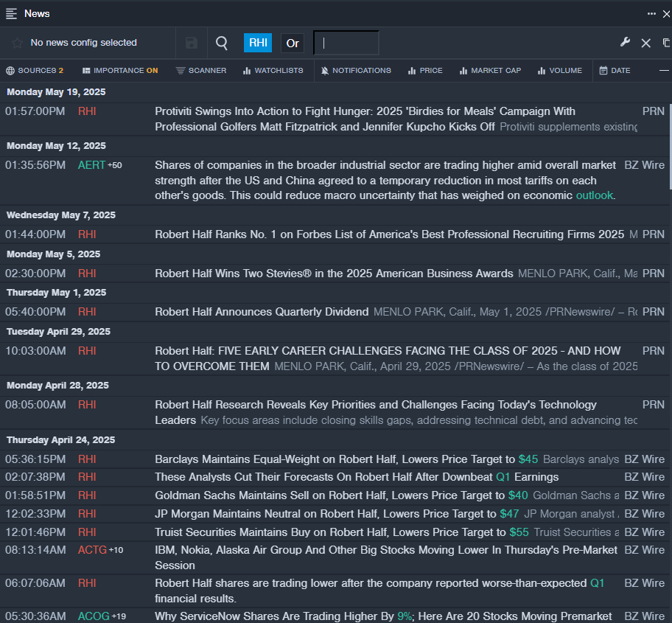Select the No news config selected dropdown
This screenshot has width=672, height=623.
[x=83, y=43]
